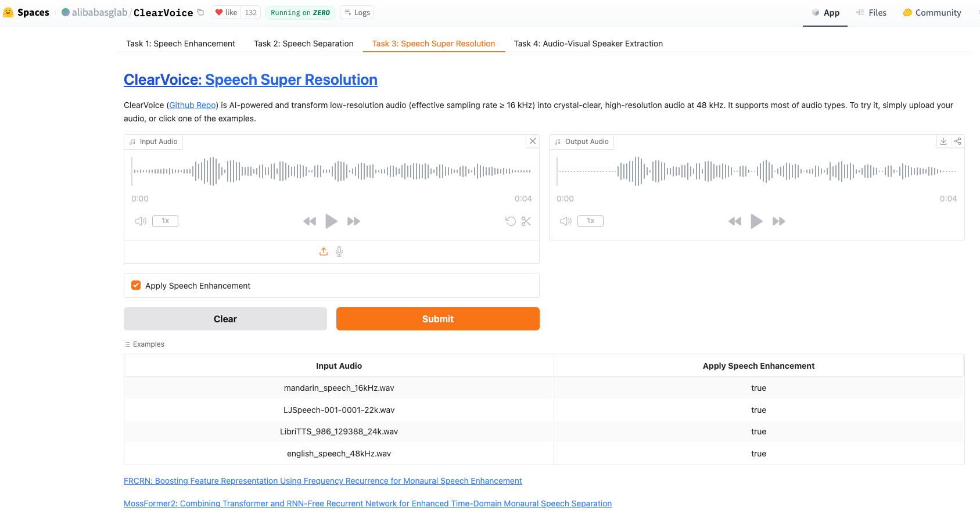Download the output audio

pos(943,142)
